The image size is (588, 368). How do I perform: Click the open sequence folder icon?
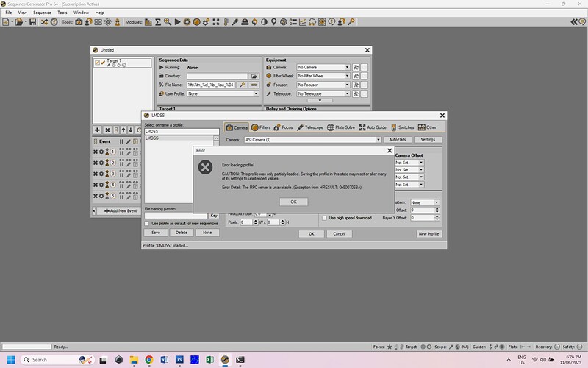click(19, 22)
